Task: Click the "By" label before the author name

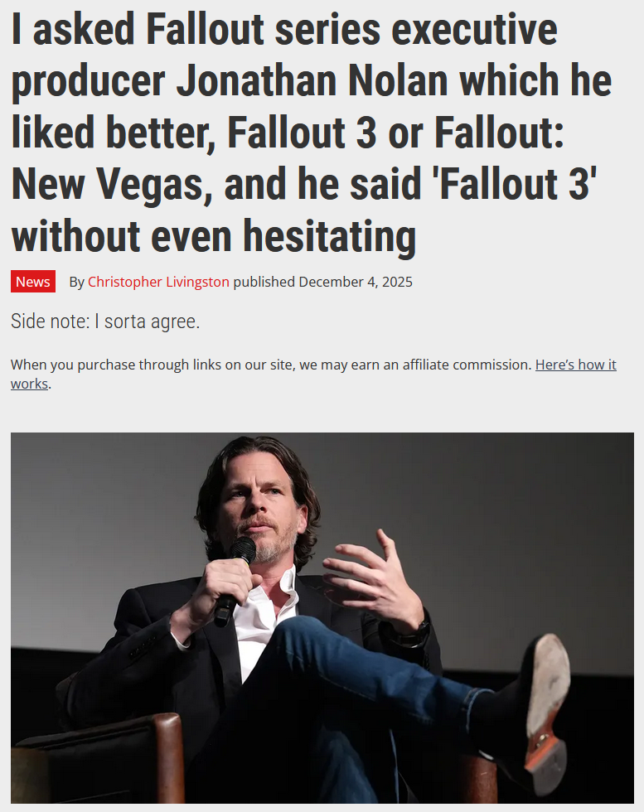Action: (x=77, y=282)
